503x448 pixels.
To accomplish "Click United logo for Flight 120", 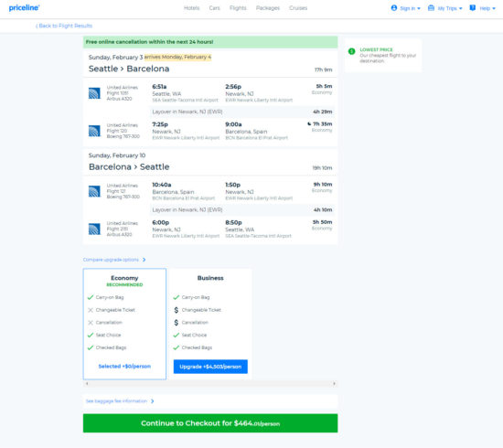I will [x=94, y=131].
